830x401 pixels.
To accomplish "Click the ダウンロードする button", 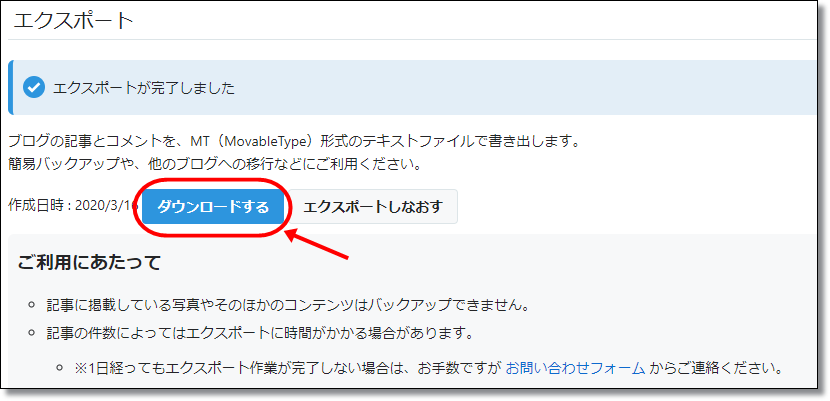I will coord(213,206).
